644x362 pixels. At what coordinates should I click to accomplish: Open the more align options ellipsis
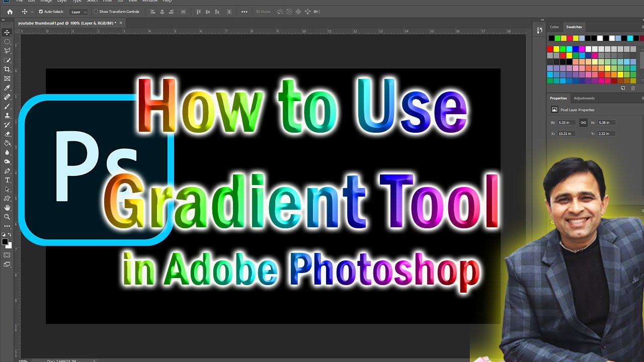[245, 12]
